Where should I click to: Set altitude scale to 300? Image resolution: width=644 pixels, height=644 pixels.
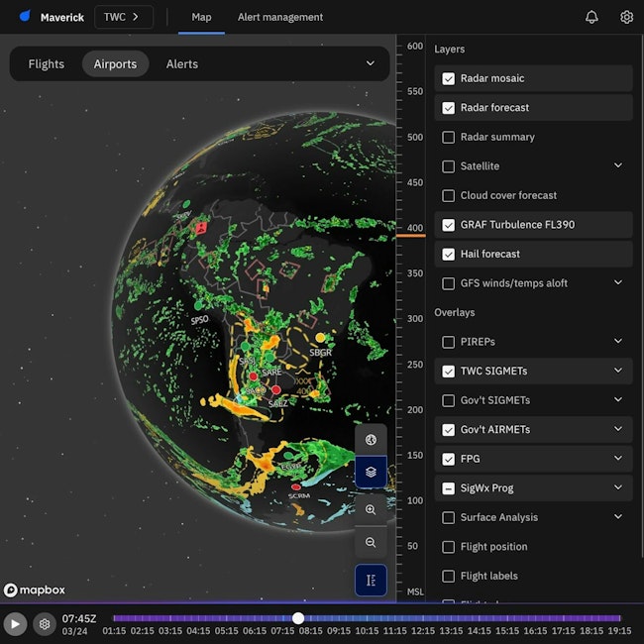click(x=415, y=319)
